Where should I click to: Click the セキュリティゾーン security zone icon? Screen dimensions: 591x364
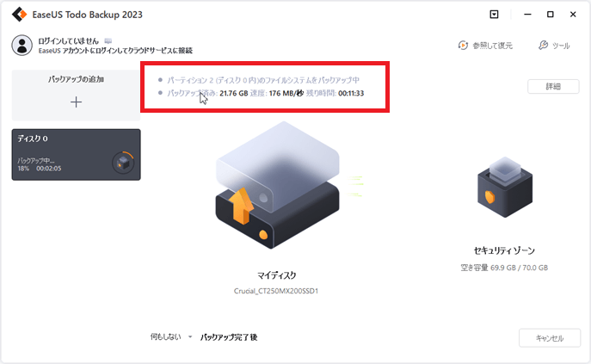(505, 187)
